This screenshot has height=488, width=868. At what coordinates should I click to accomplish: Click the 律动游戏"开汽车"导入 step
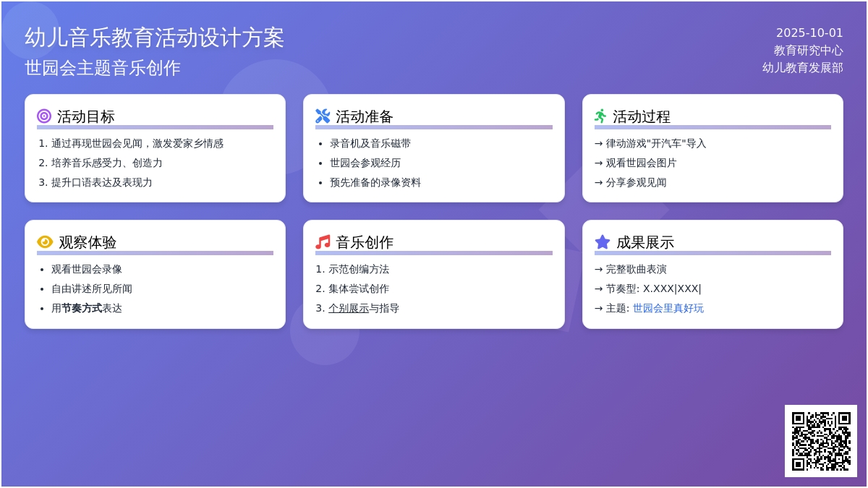click(655, 143)
